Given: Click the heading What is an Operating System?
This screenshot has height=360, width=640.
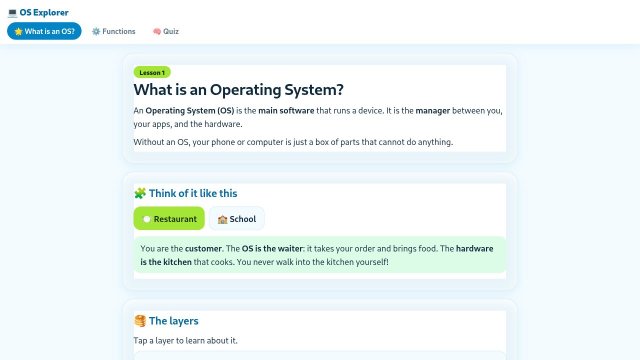Looking at the screenshot, I should (x=238, y=89).
